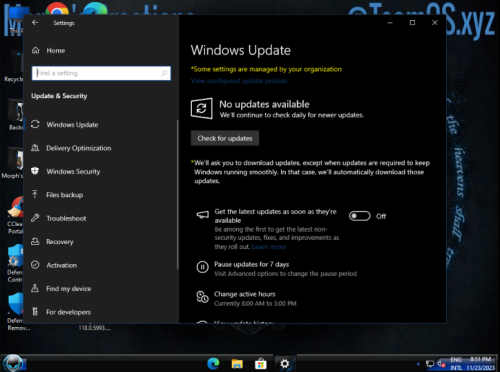Select Recovery in the sidebar

point(60,242)
